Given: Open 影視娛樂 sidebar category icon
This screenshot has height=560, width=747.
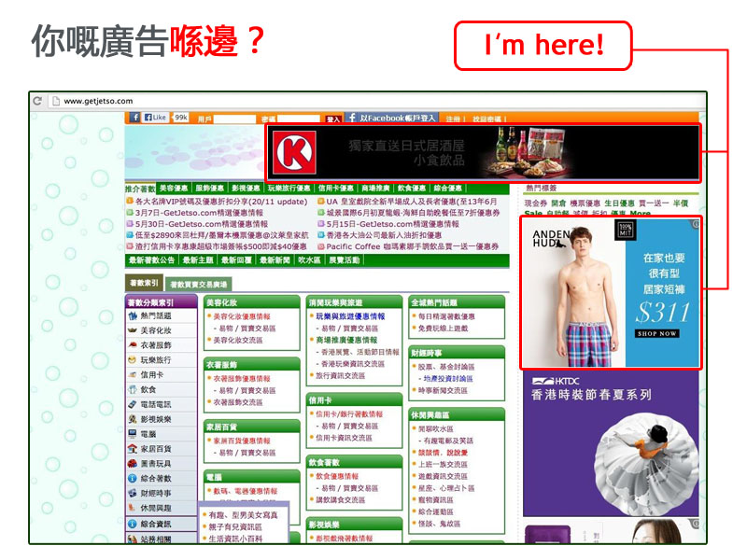Looking at the screenshot, I should [x=133, y=419].
